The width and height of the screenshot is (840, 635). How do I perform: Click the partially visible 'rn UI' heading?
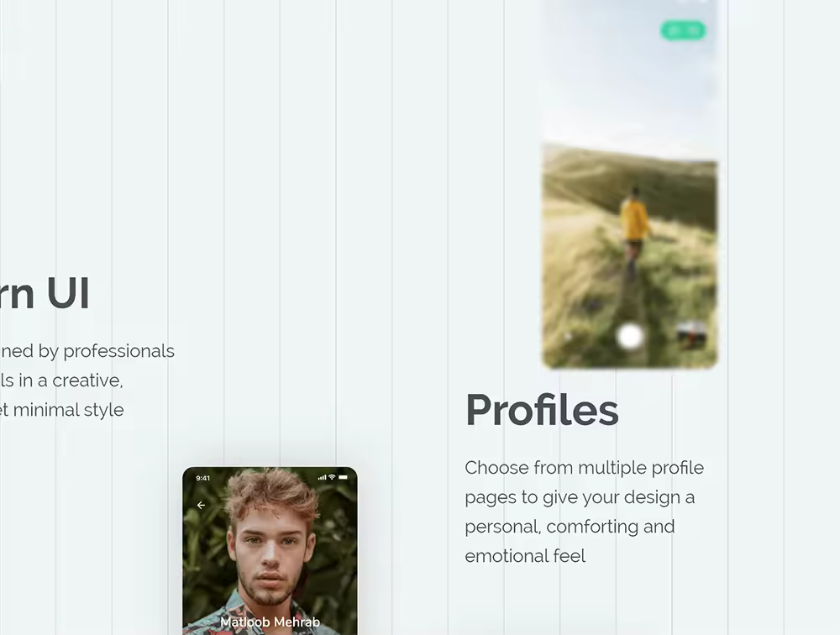[x=45, y=293]
